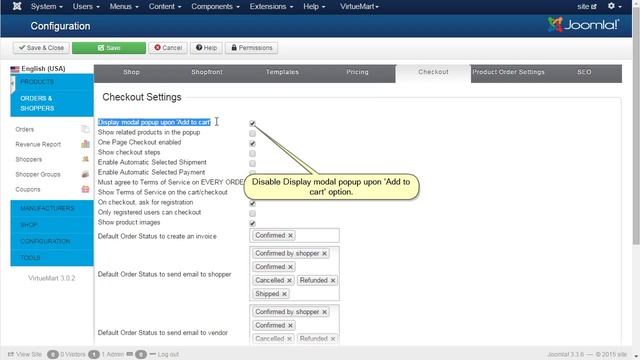Remove Confirmed tag in vendor email statuses

[290, 325]
